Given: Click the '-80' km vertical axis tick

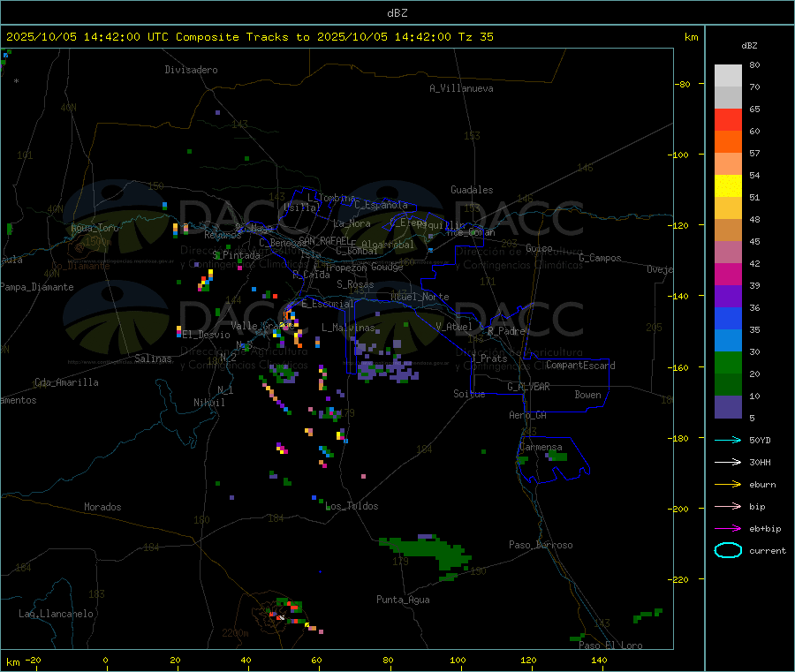Looking at the screenshot, I should (x=683, y=84).
